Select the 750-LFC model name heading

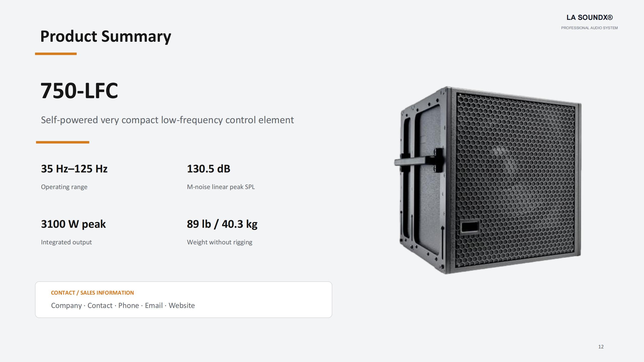(x=79, y=90)
